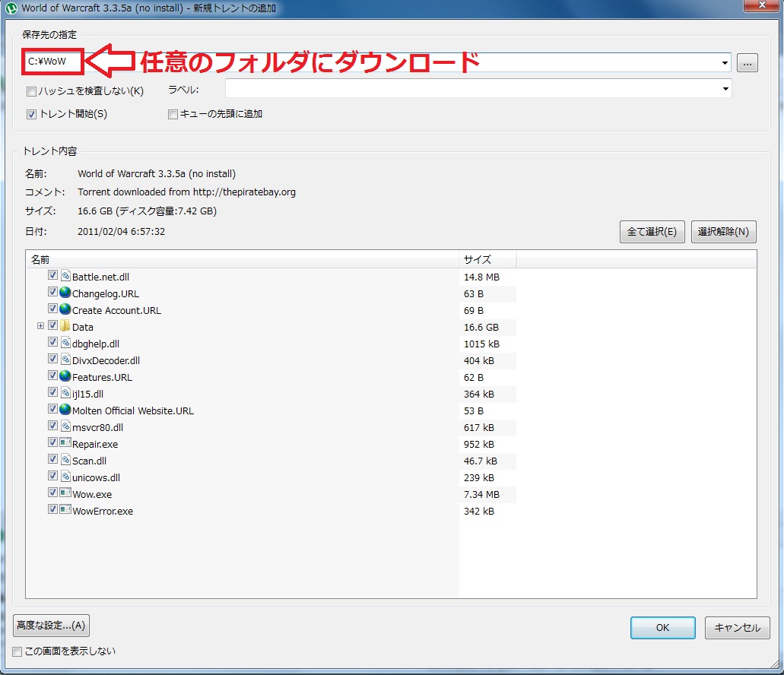Uncheck the Repair.exe file checkbox
The image size is (784, 675).
(x=52, y=442)
